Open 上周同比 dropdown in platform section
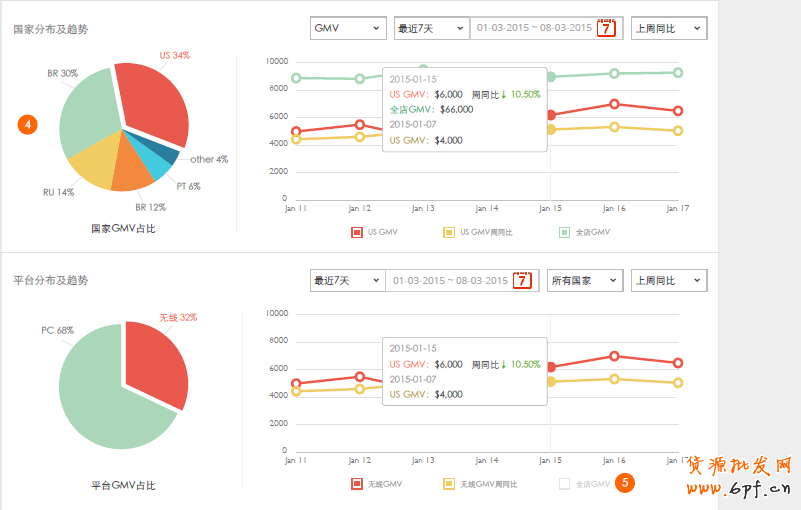This screenshot has height=510, width=801. [x=668, y=281]
